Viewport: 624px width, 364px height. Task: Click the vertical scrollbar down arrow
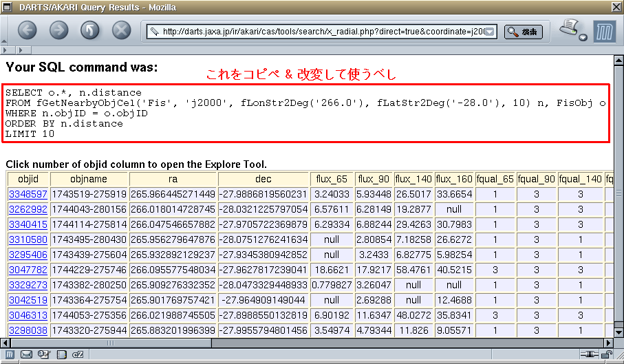pyautogui.click(x=618, y=332)
